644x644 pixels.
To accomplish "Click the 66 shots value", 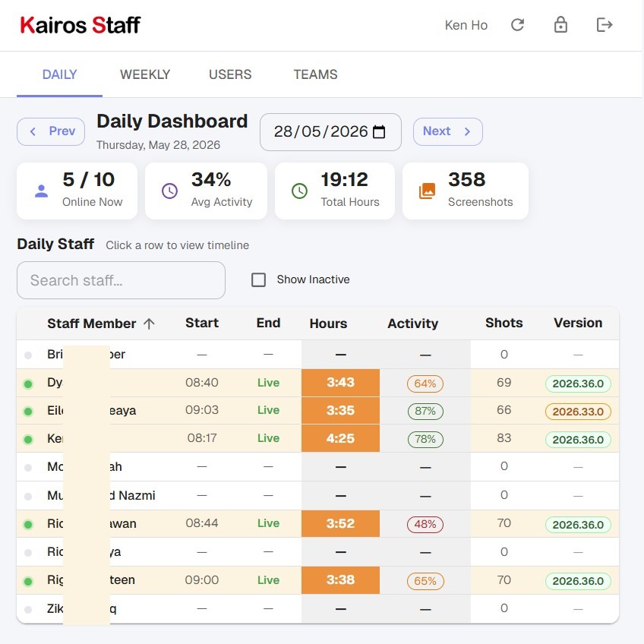I will [504, 410].
